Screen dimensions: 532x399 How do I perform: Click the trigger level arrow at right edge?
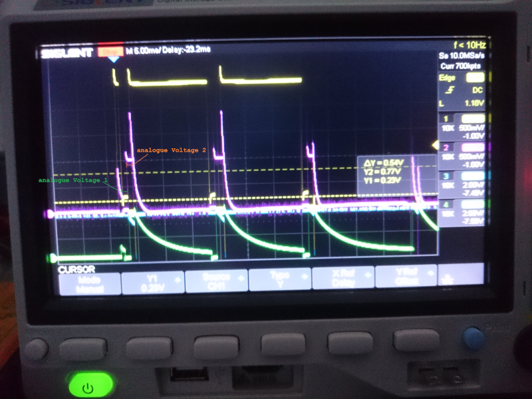[435, 145]
